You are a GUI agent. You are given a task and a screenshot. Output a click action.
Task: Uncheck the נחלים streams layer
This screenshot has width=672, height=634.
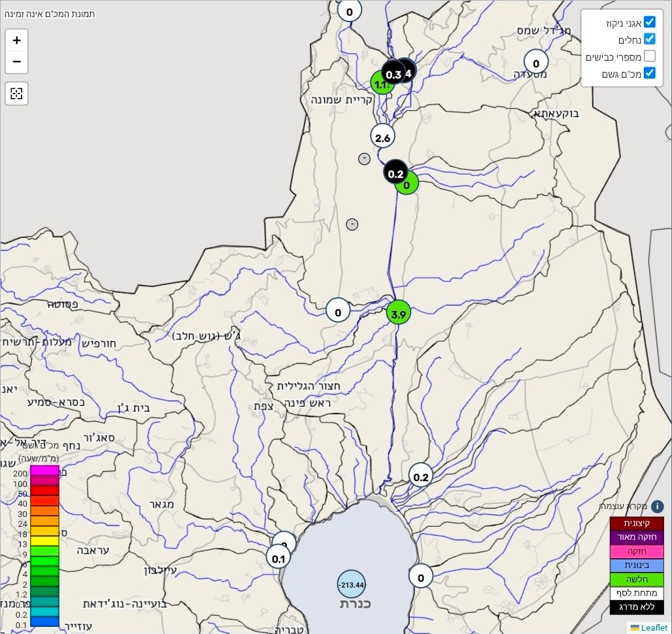tap(649, 39)
